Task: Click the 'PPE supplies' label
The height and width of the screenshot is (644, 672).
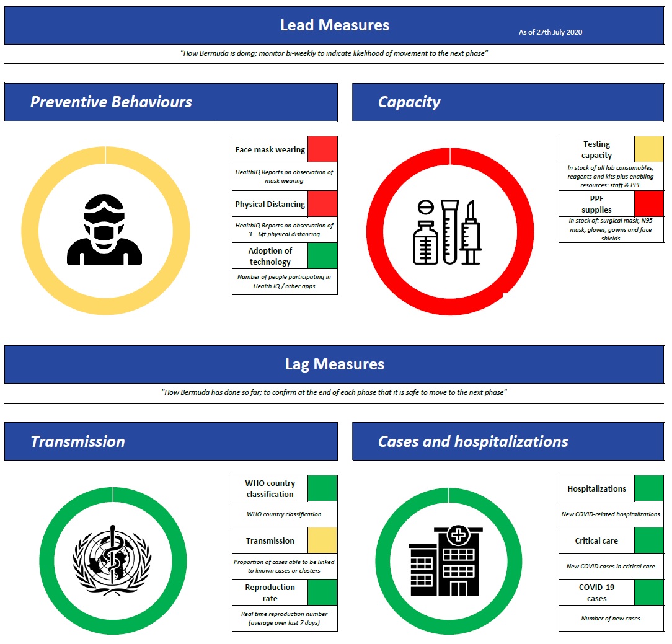Action: (x=596, y=204)
